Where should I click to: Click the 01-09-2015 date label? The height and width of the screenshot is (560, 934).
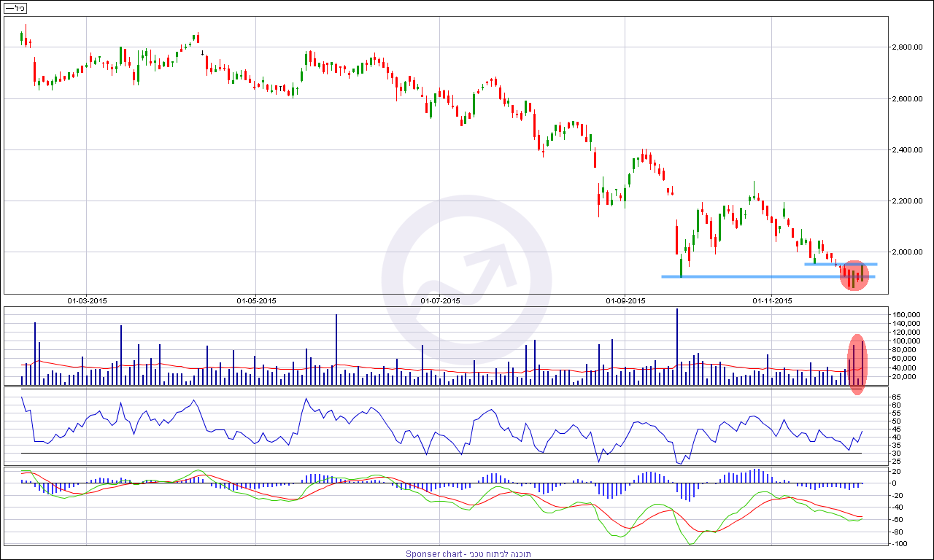(626, 300)
